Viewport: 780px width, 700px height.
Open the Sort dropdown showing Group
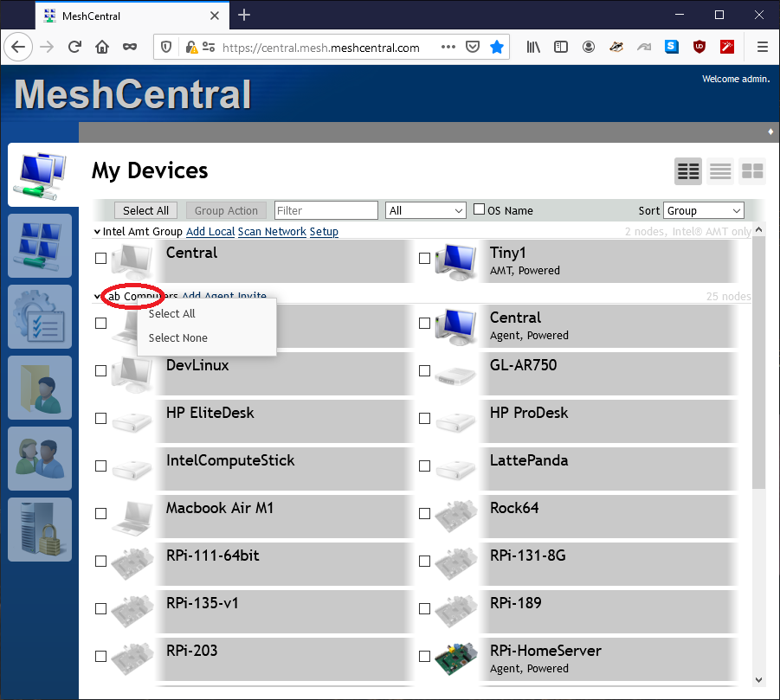pyautogui.click(x=703, y=210)
